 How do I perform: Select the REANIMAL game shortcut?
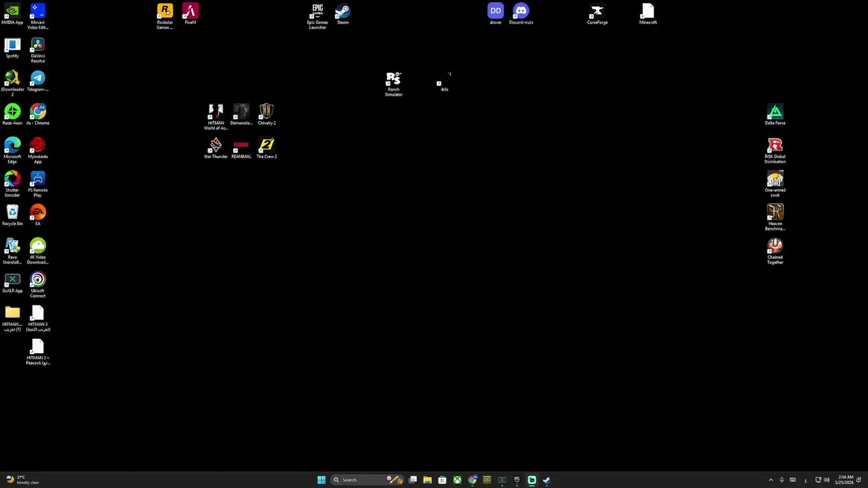pyautogui.click(x=241, y=148)
